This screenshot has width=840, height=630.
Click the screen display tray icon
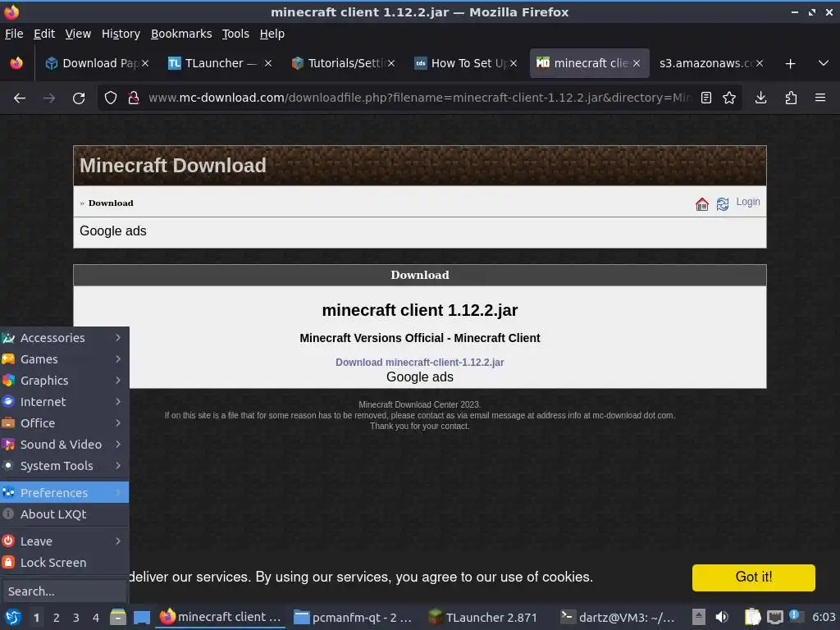[774, 618]
